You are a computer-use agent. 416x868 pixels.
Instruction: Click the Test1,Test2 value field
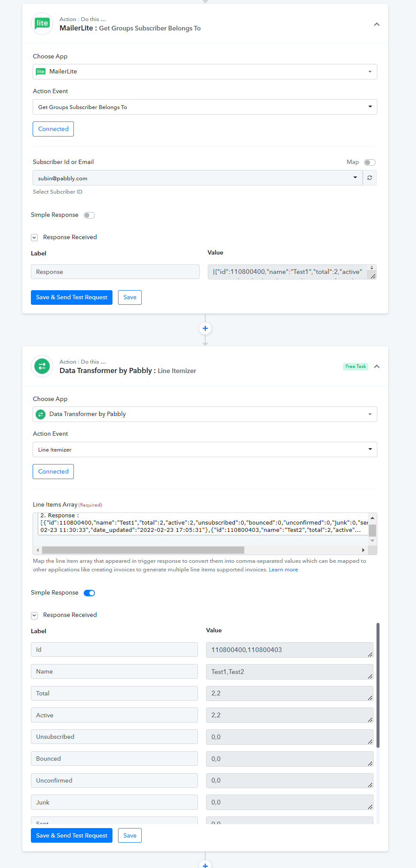point(290,672)
